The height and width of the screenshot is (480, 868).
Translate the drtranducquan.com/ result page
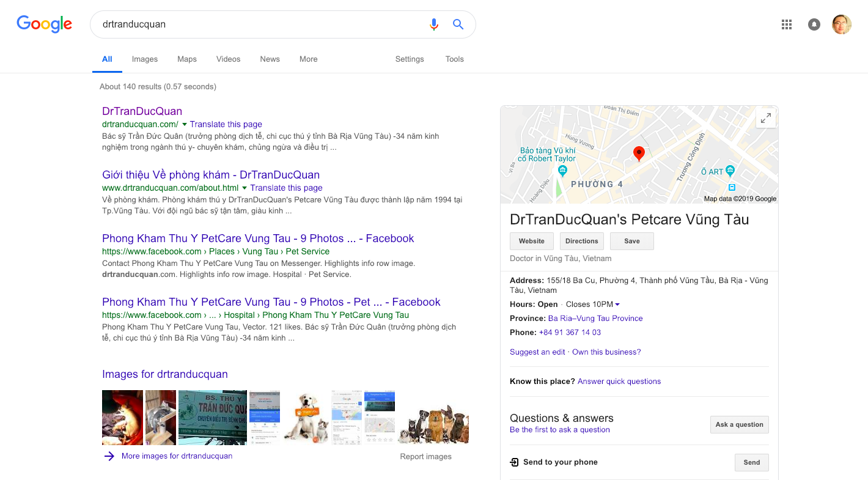coord(226,124)
